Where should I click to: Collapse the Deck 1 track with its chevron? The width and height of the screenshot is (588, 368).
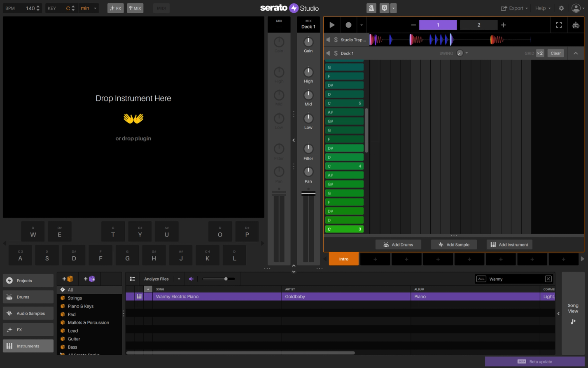coord(576,53)
